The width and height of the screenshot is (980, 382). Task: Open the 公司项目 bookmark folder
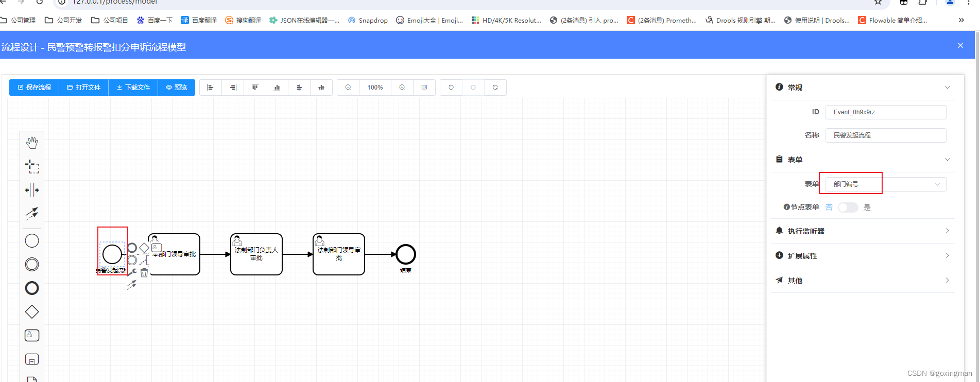(109, 20)
